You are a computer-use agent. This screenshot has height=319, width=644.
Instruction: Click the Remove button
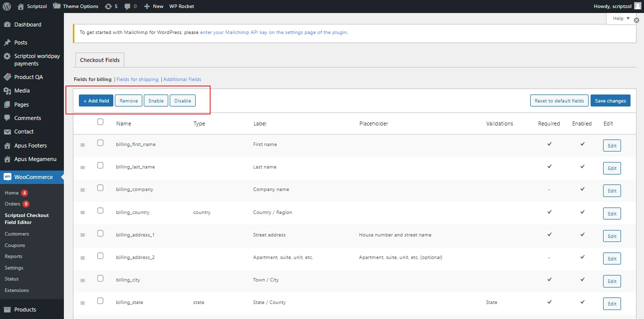click(x=128, y=101)
